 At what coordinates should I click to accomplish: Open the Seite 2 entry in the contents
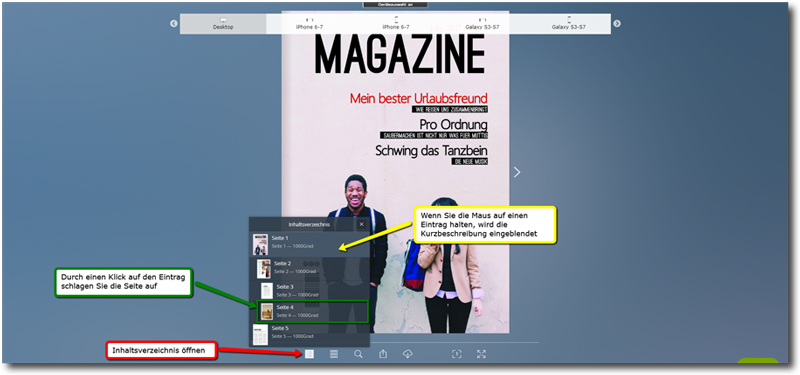pos(309,268)
